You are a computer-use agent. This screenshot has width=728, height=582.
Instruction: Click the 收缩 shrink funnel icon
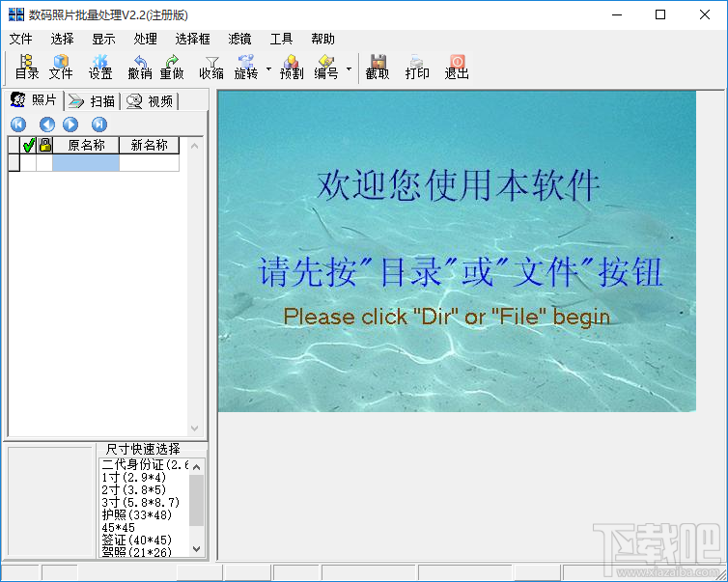[211, 67]
